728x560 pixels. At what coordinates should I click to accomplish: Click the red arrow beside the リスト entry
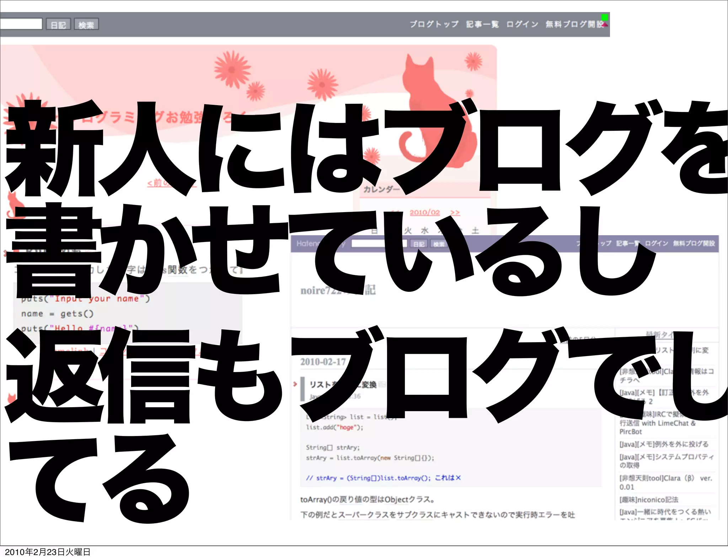point(295,384)
